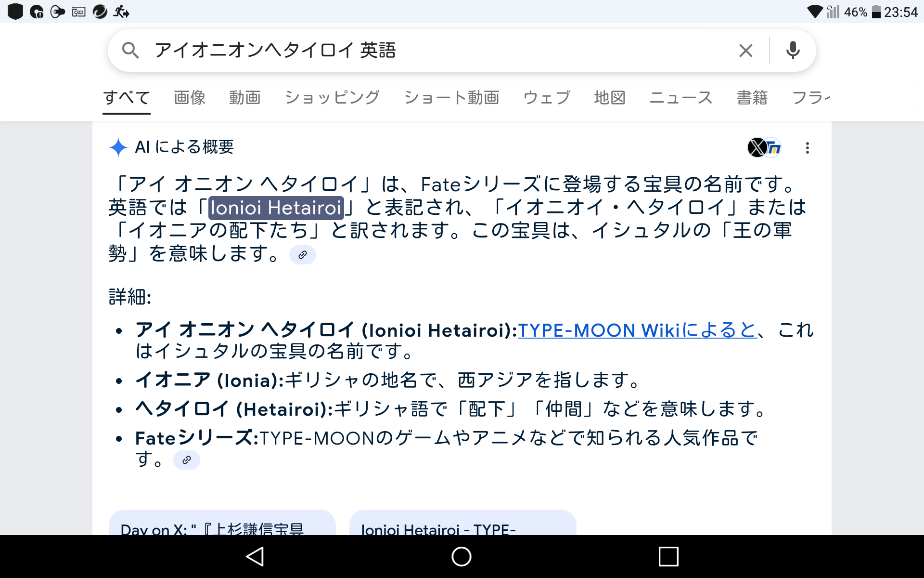Clear the search query with X
The image size is (924, 578).
pos(745,50)
